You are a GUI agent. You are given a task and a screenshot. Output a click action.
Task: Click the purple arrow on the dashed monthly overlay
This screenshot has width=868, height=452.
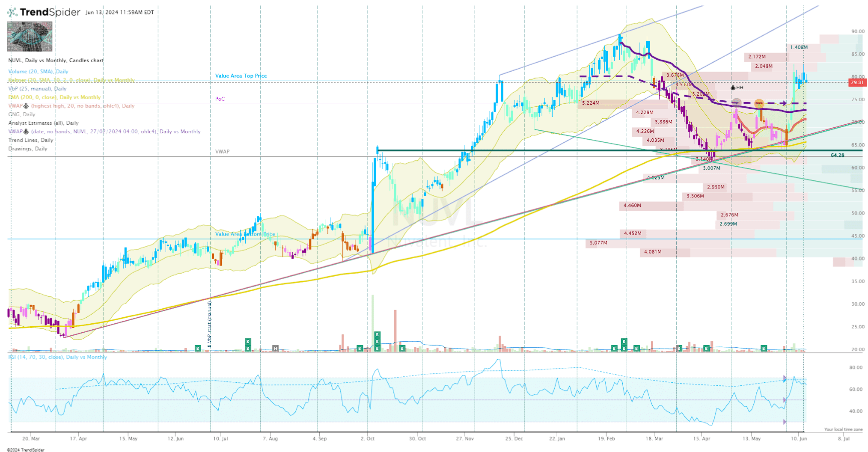[785, 104]
